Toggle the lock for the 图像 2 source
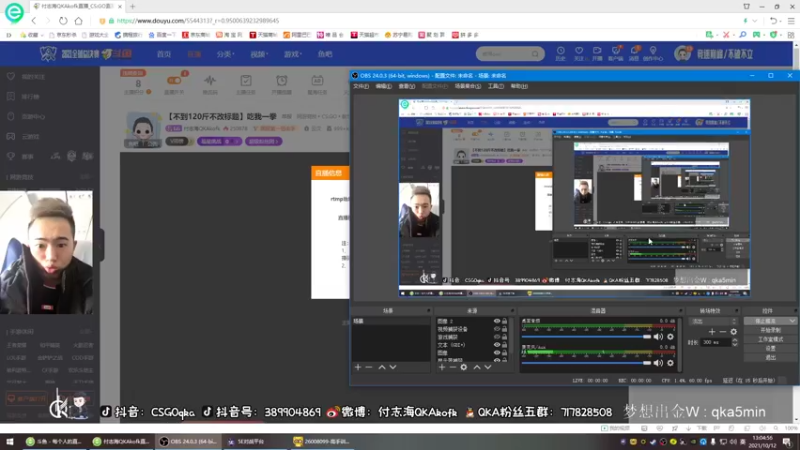800x450 pixels. pyautogui.click(x=505, y=321)
